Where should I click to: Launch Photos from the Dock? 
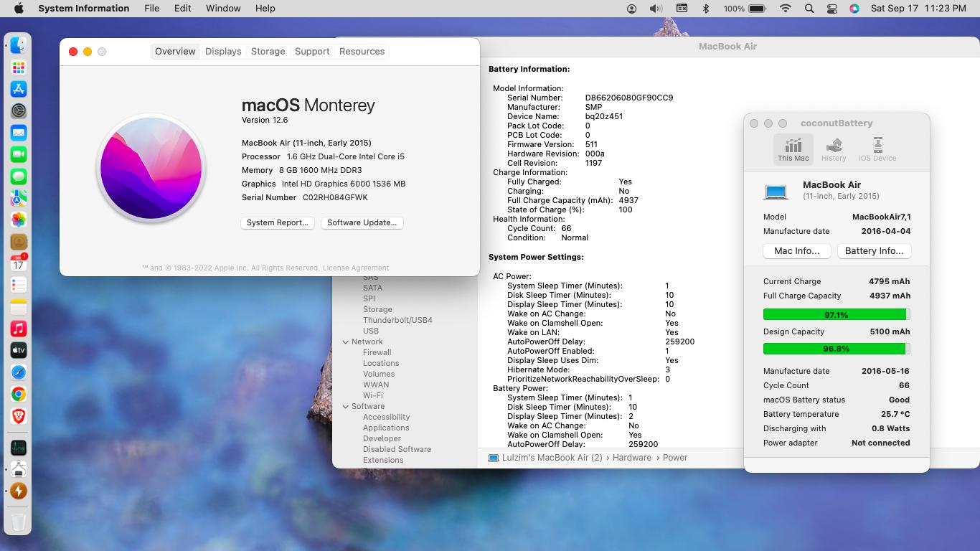[19, 220]
